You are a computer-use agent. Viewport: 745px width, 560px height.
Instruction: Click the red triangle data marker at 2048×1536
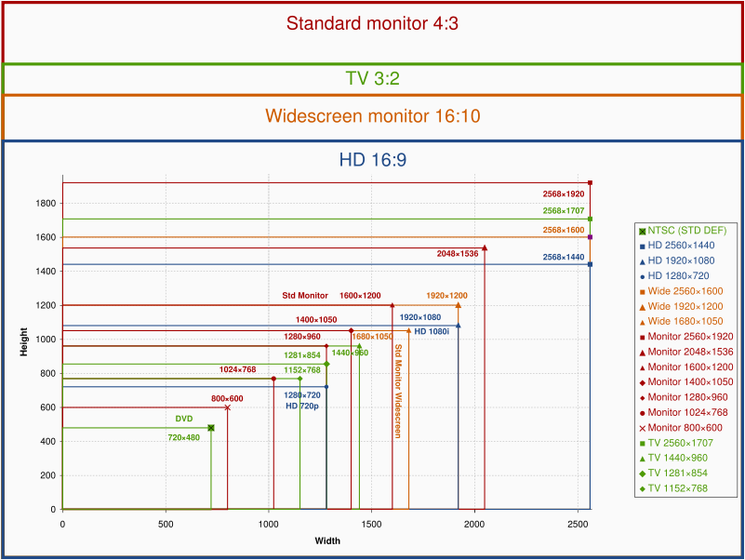pos(485,247)
